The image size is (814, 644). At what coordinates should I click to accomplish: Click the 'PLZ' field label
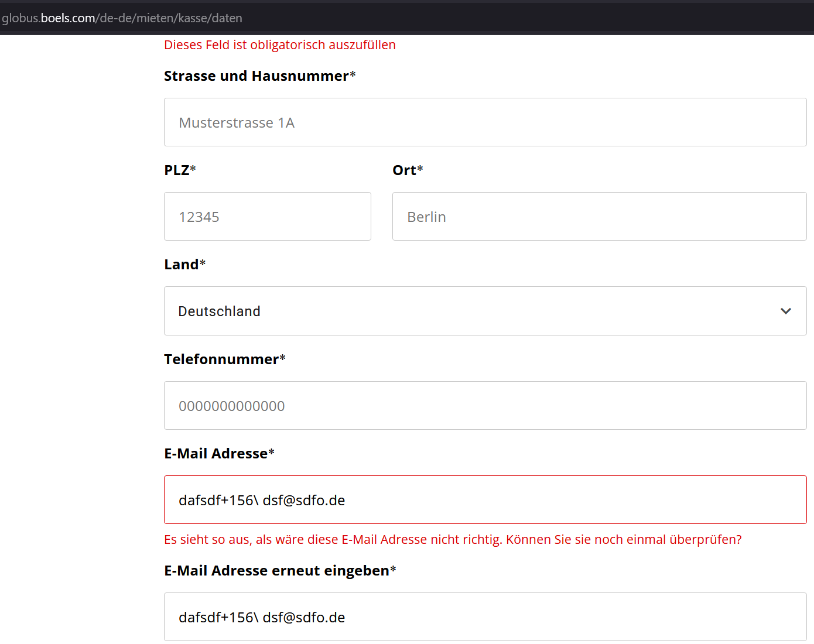click(x=176, y=170)
